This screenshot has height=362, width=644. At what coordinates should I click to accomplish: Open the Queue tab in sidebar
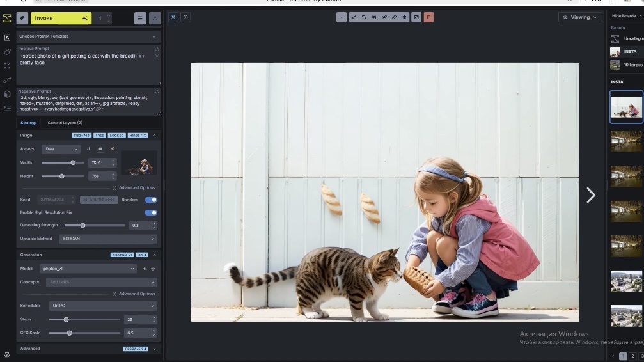7,108
